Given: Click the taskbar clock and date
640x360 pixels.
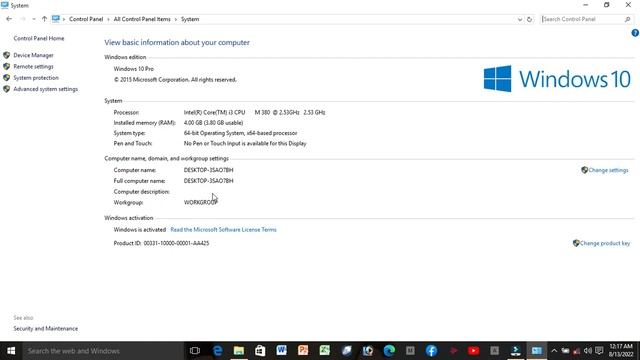Looking at the screenshot, I should point(621,351).
